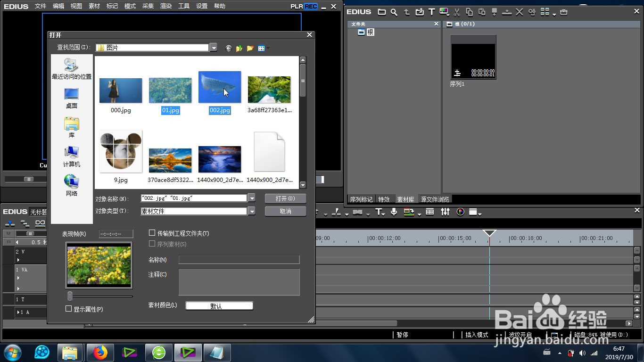Click the color bars clip icon
This screenshot has width=644, height=362.
click(x=444, y=12)
